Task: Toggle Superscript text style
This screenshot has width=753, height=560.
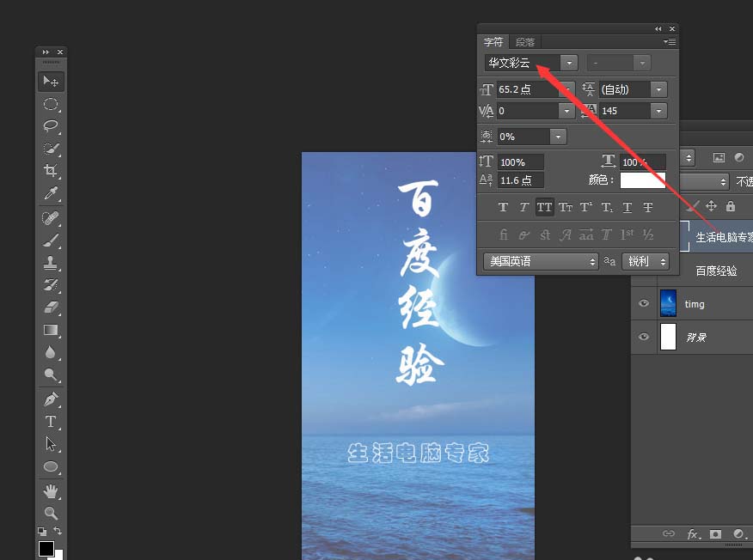Action: point(586,207)
